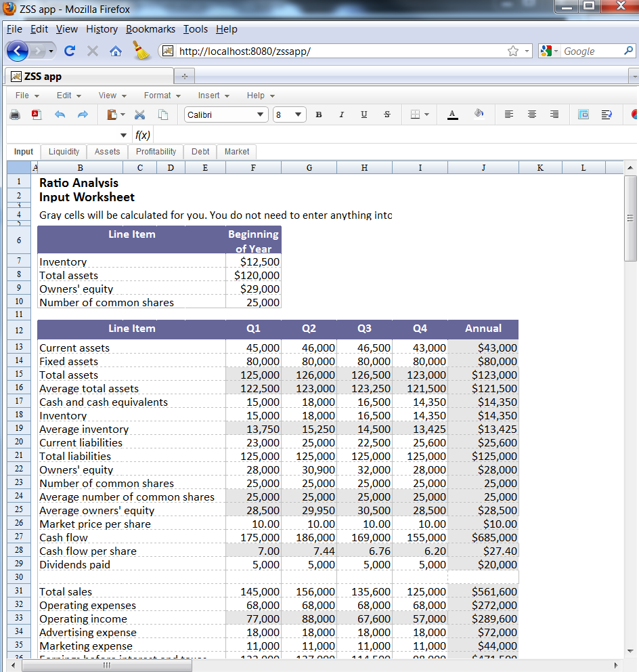Select row 13 header

19,346
